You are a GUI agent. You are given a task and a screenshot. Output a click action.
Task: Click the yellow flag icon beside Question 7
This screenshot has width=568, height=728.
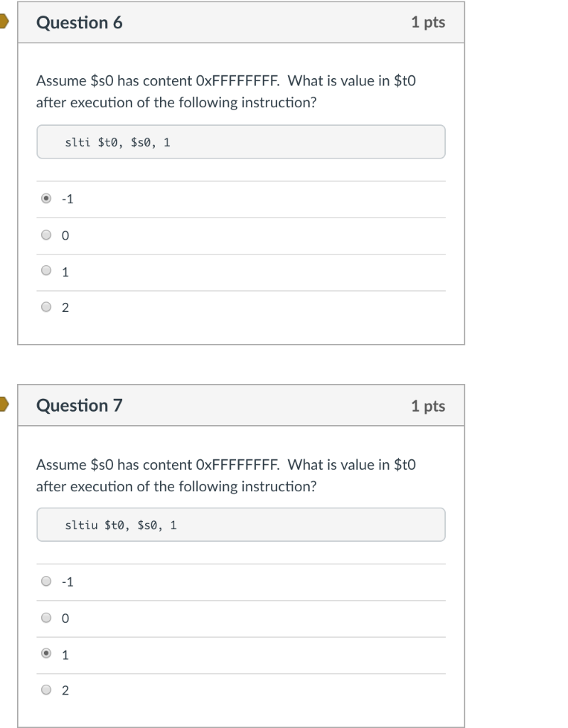[x=4, y=405]
